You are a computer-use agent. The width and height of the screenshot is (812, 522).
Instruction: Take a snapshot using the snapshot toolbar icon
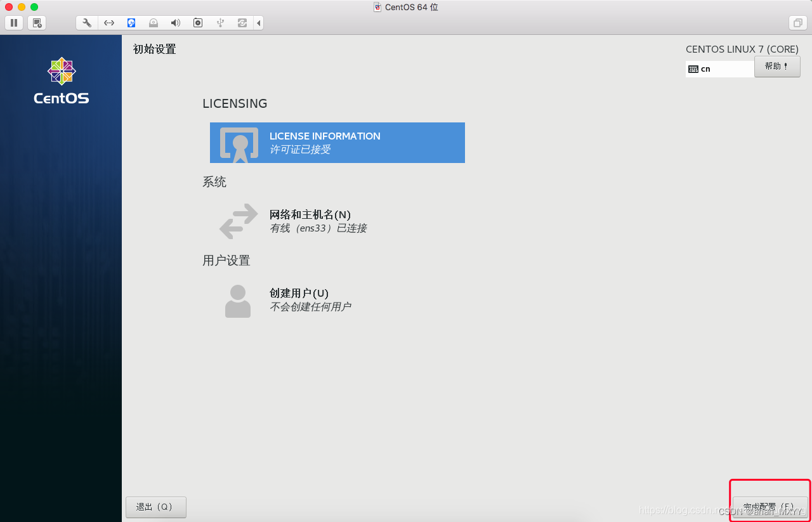(x=37, y=23)
